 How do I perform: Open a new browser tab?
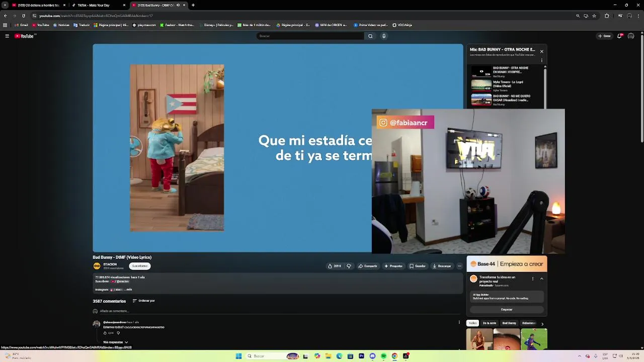coord(193,5)
